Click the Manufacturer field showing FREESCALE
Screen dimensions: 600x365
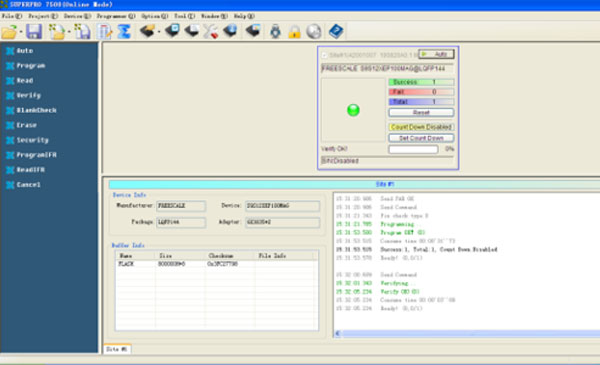pyautogui.click(x=181, y=206)
